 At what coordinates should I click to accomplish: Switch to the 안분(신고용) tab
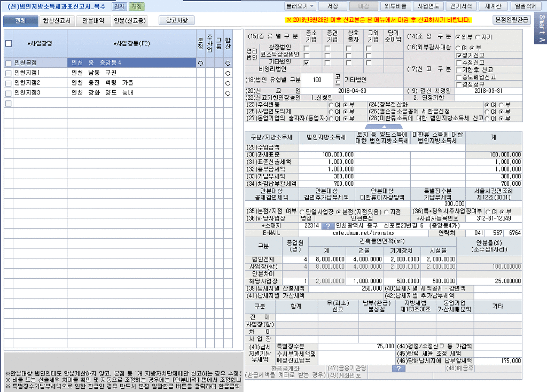pos(130,21)
